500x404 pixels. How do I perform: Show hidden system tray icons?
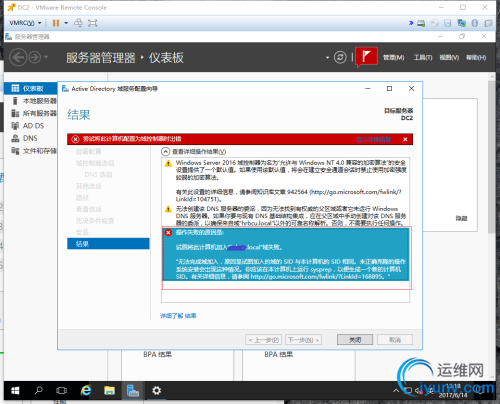coord(396,390)
